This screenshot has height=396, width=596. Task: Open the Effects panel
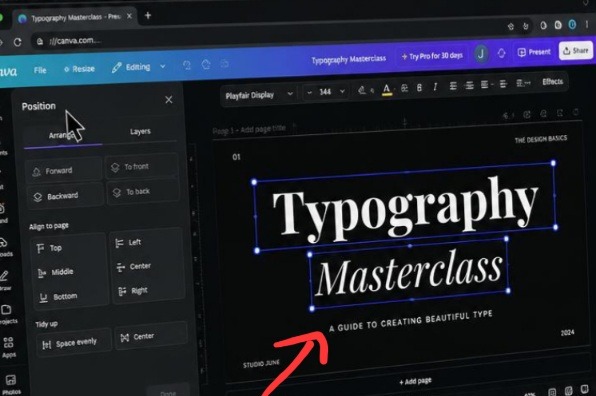coord(552,82)
